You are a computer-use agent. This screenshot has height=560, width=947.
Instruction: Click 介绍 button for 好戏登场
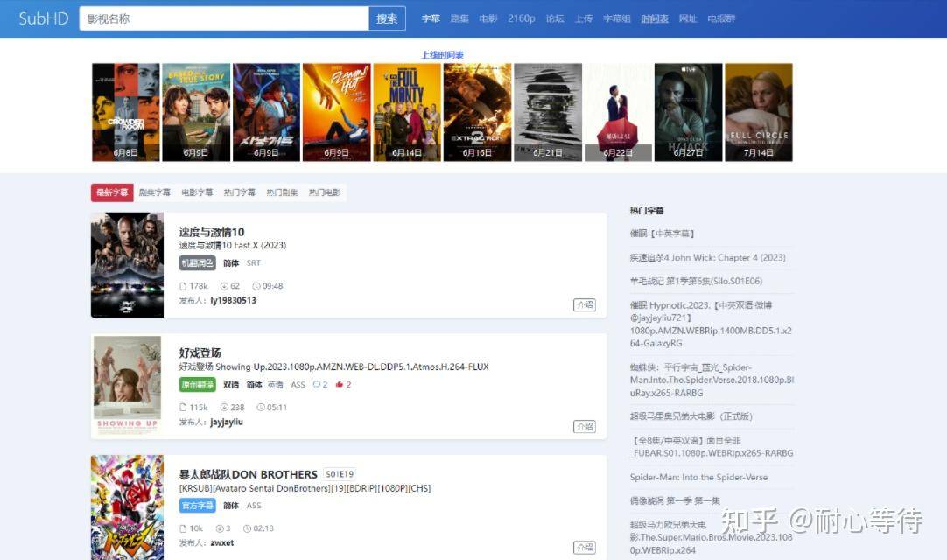pos(585,426)
